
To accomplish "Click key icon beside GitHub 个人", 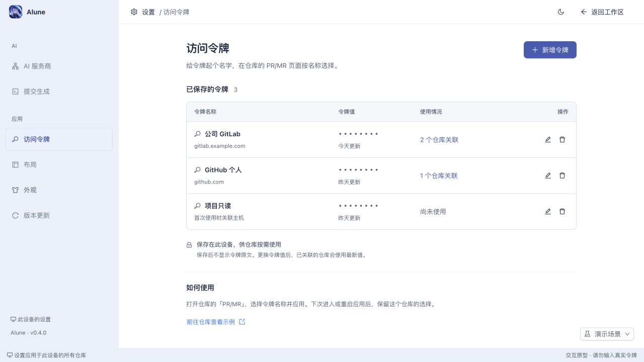I will 198,170.
